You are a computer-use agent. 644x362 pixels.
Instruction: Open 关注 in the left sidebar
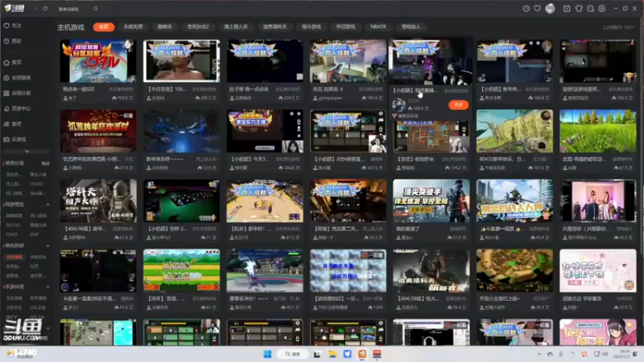(13, 26)
